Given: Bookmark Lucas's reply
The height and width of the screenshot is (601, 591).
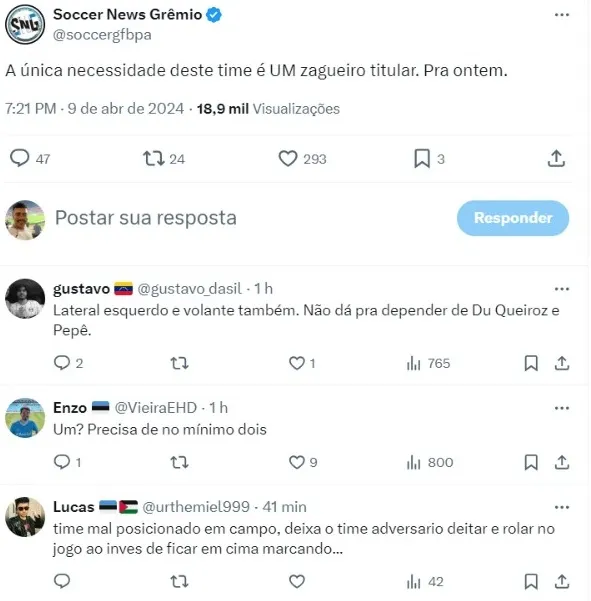Looking at the screenshot, I should coord(531,581).
